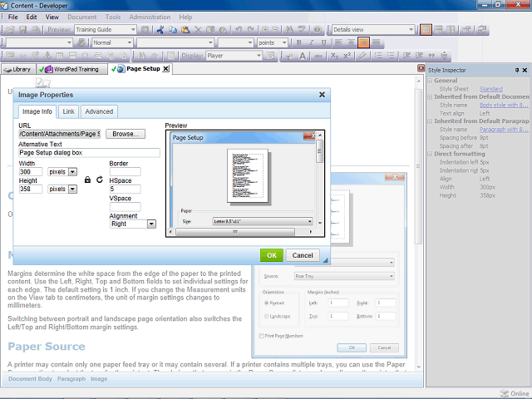Open the View menu
This screenshot has height=399, width=532.
52,17
